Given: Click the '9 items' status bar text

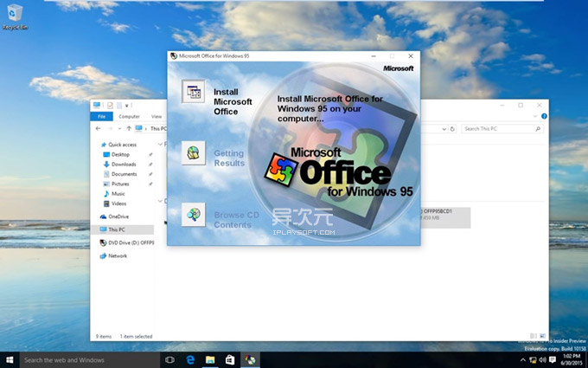Looking at the screenshot, I should click(104, 337).
